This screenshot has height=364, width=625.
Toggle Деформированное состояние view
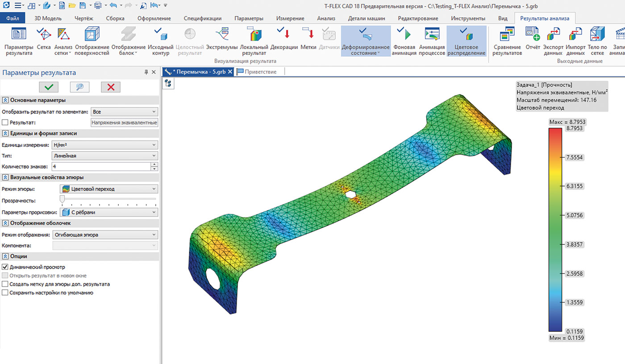(366, 41)
